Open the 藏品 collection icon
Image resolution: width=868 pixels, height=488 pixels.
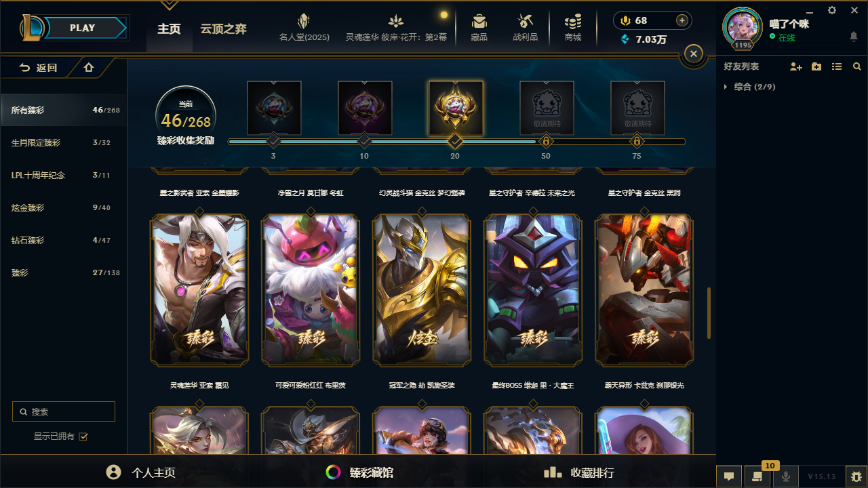[479, 27]
